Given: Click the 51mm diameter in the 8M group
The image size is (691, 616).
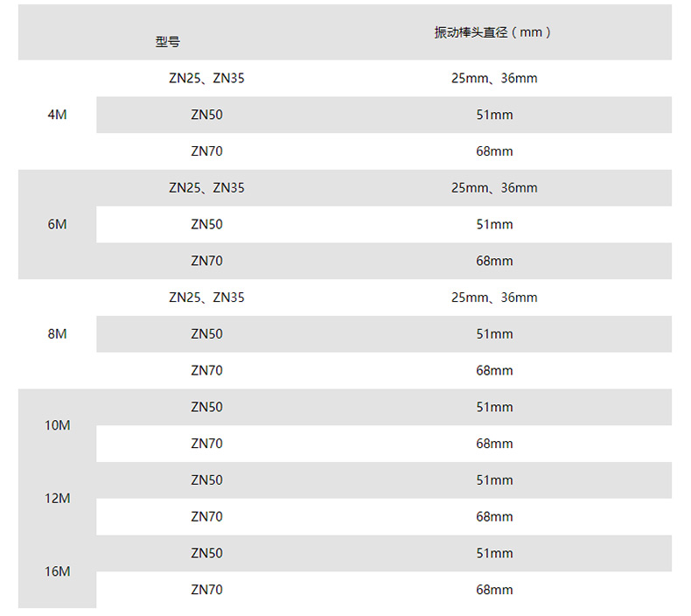Looking at the screenshot, I should click(x=494, y=333).
